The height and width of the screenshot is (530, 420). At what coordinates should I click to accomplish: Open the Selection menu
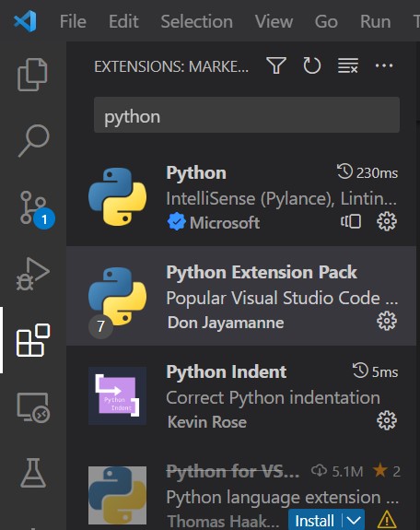tap(197, 21)
